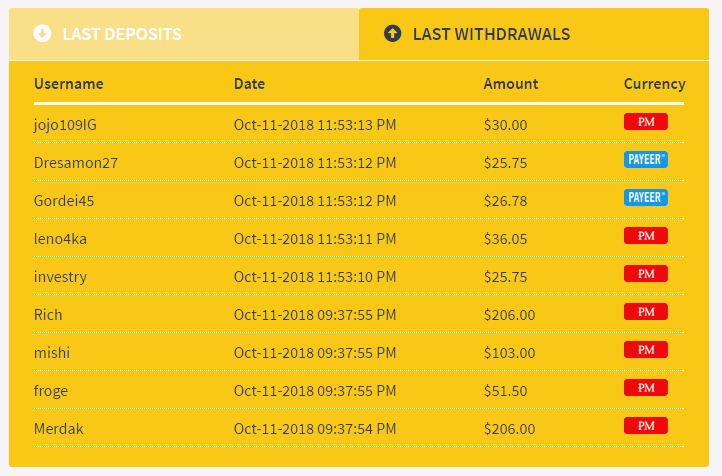Click the Username column header
Screen dimensions: 722x476
click(x=68, y=84)
